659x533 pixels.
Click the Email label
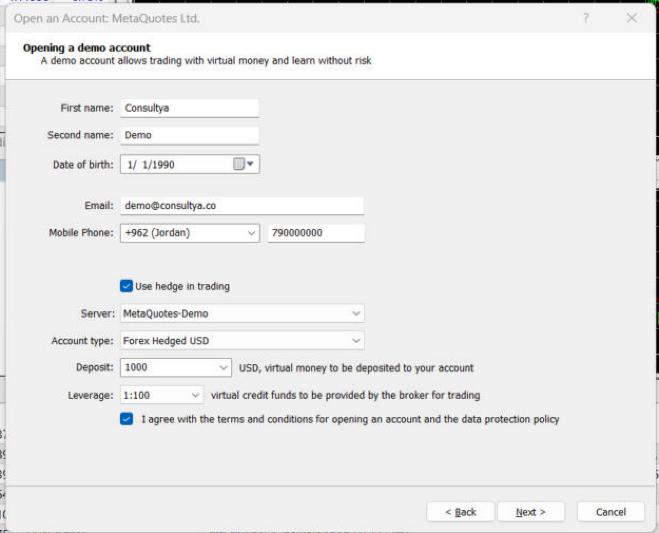99,206
